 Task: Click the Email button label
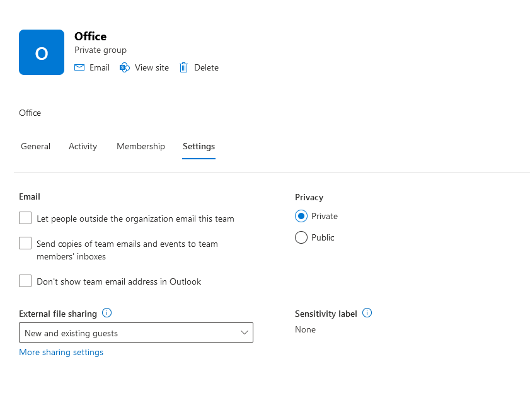coord(100,67)
